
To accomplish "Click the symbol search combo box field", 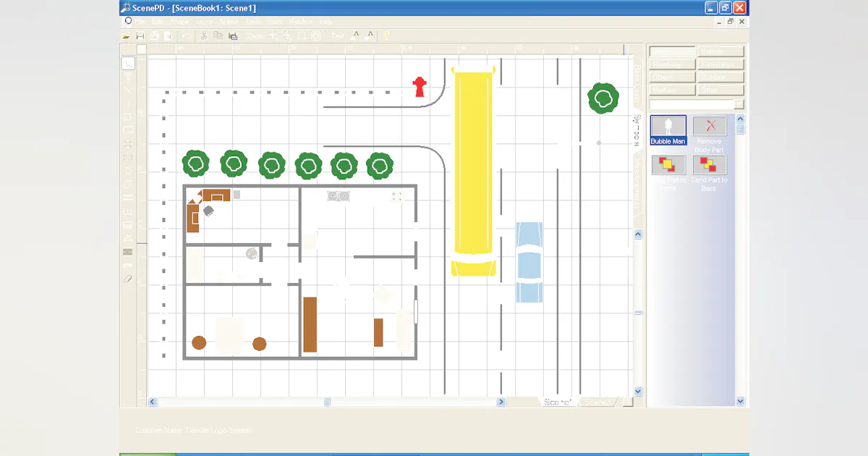I will tap(692, 104).
